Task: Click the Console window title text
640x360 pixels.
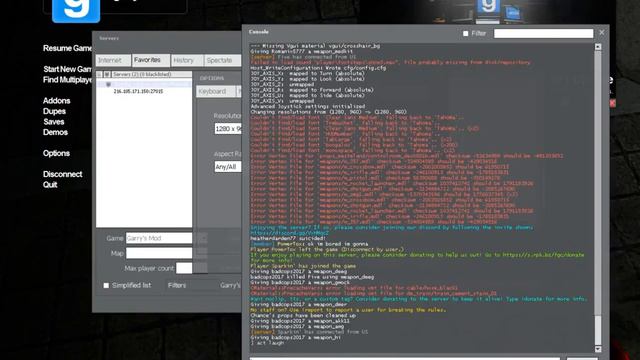Action: click(259, 32)
